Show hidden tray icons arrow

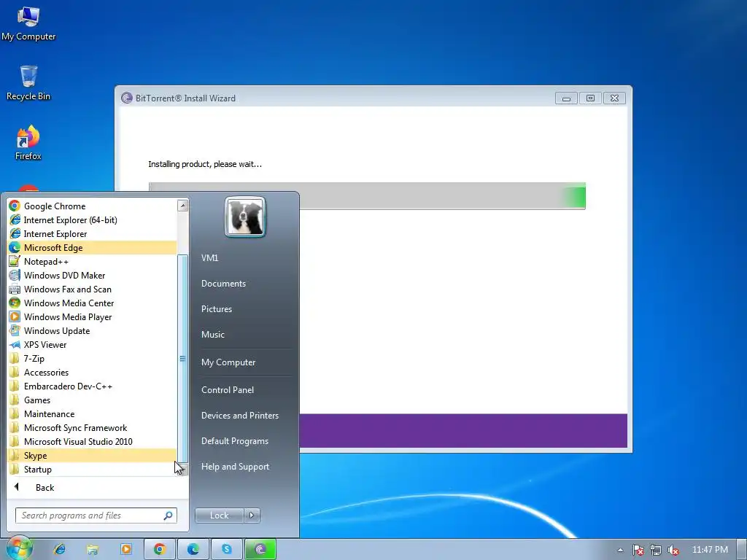[620, 550]
